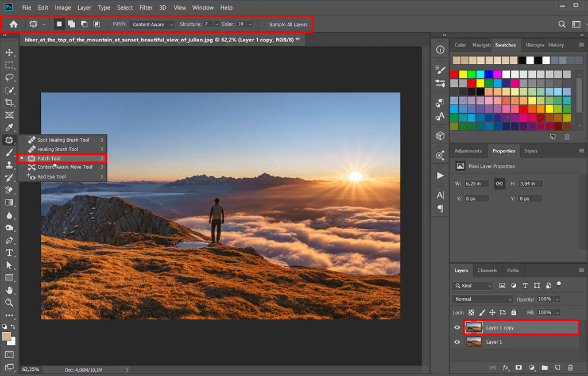The width and height of the screenshot is (588, 376).
Task: Select the Lasso tool
Action: coord(9,78)
